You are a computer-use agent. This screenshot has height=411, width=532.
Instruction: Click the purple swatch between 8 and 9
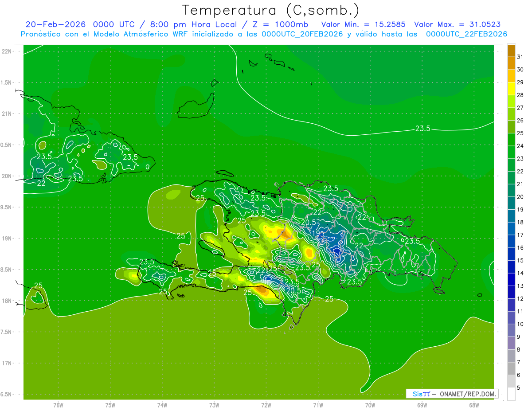coord(511,343)
